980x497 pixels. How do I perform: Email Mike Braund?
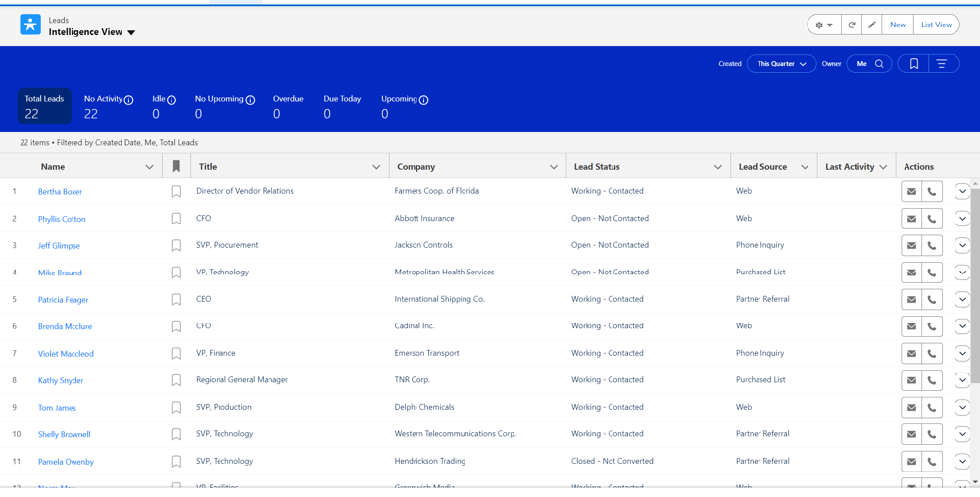click(x=911, y=273)
